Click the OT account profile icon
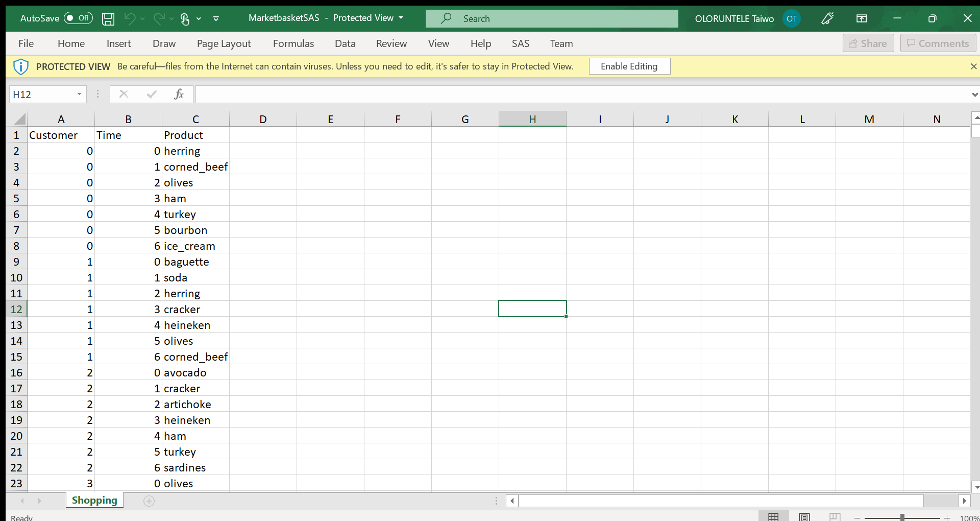Screen dimensions: 980x521 click(791, 18)
